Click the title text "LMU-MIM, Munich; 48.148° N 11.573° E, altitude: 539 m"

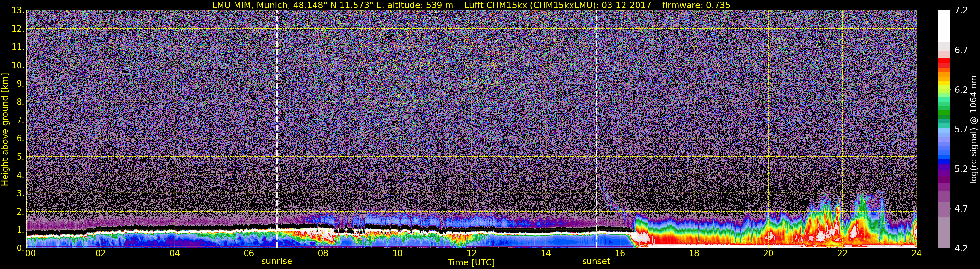pos(332,5)
